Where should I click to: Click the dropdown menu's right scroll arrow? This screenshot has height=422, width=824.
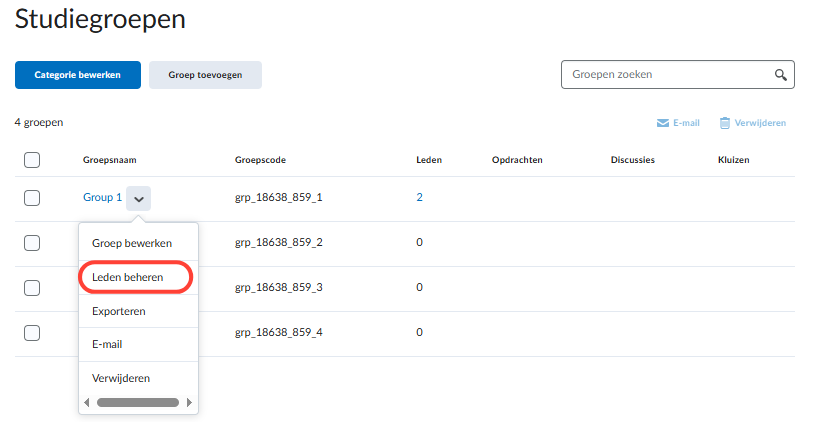189,403
